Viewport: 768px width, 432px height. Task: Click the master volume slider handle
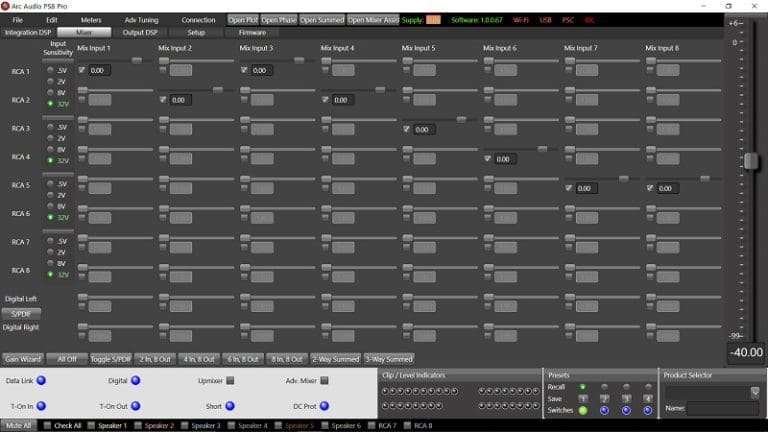coord(751,161)
